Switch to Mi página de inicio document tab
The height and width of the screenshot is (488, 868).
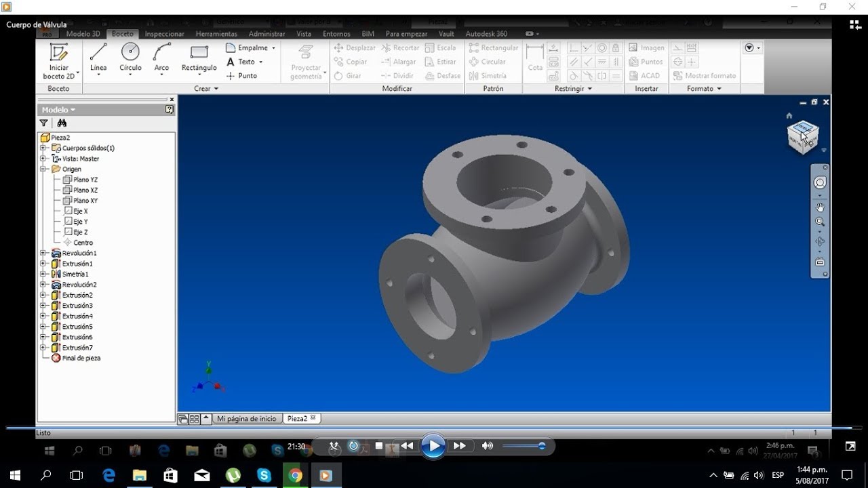[247, 419]
